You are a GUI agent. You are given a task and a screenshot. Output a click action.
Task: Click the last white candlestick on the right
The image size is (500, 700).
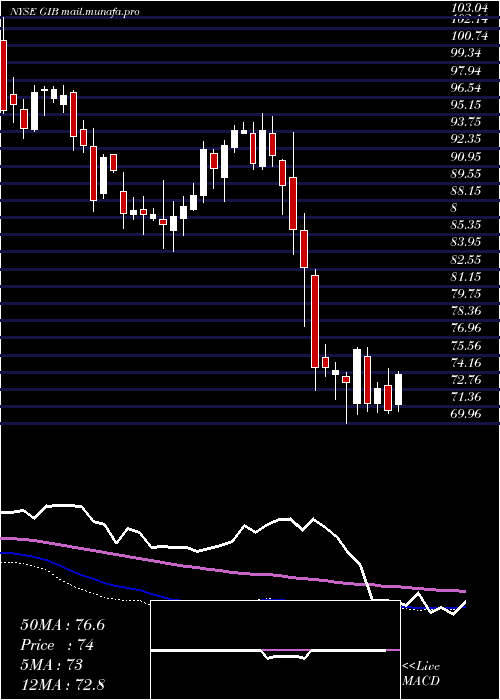[398, 389]
